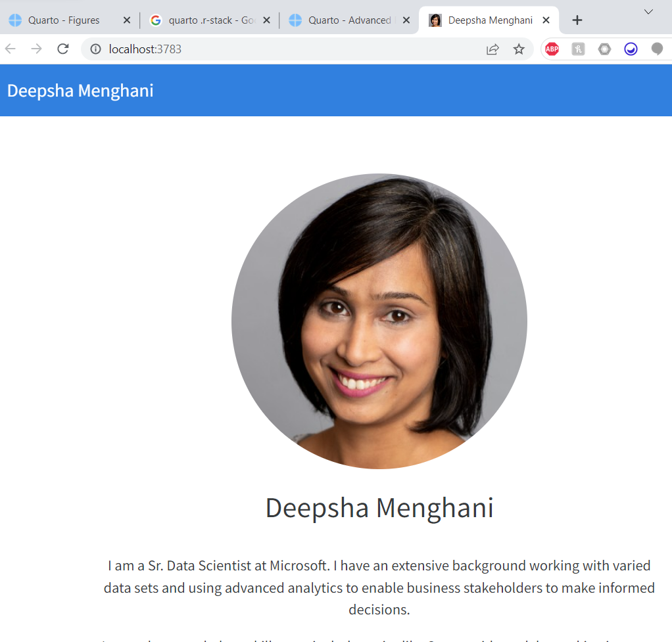672x642 pixels.
Task: Close the quarto .r-stack search tab
Action: (266, 20)
